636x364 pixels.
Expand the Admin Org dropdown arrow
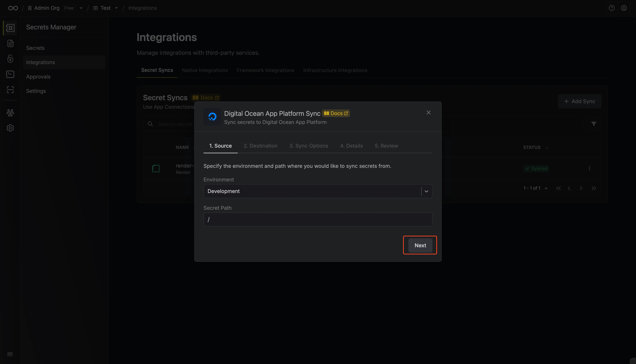click(81, 8)
